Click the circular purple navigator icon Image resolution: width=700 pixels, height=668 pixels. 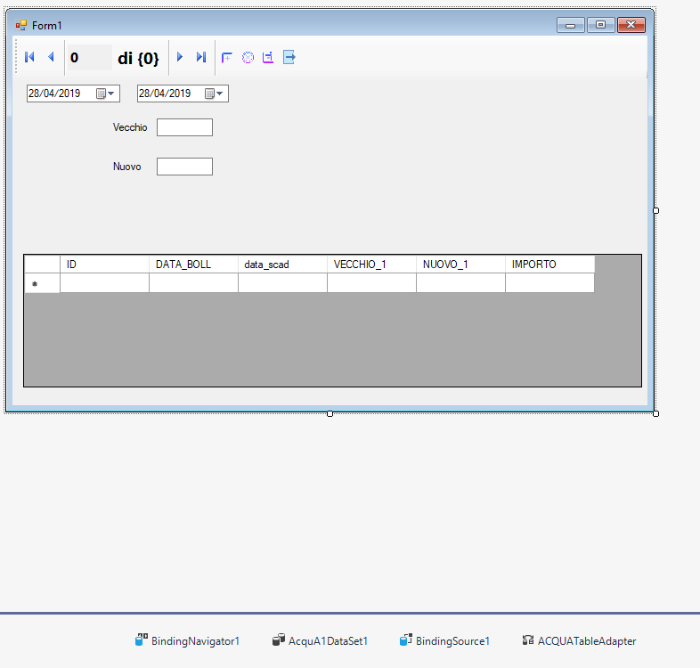tap(248, 57)
